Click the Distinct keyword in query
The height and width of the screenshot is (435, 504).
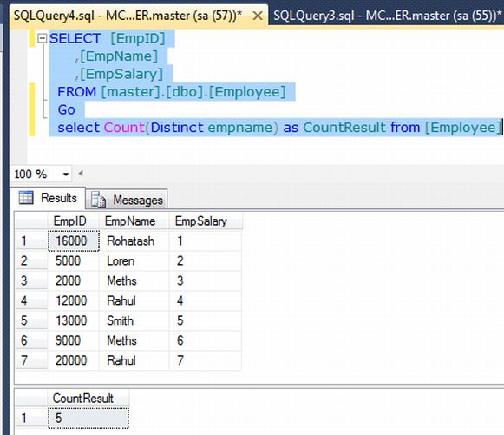(x=177, y=128)
